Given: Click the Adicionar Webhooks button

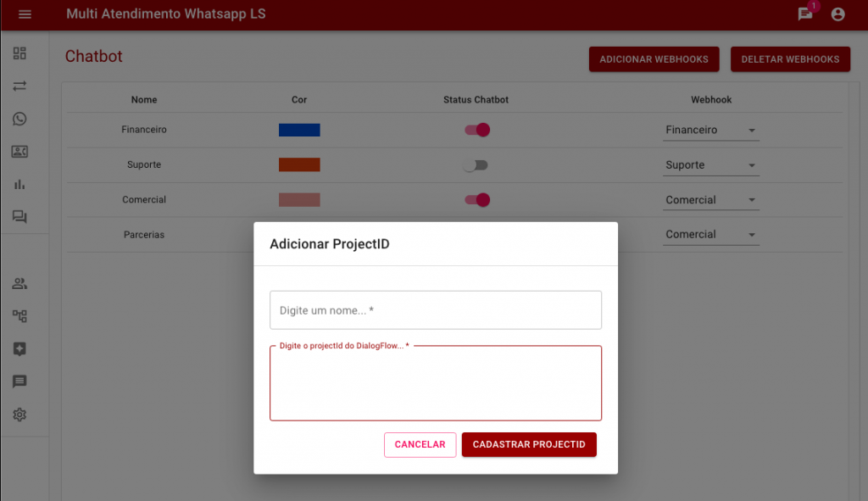Looking at the screenshot, I should (x=654, y=59).
